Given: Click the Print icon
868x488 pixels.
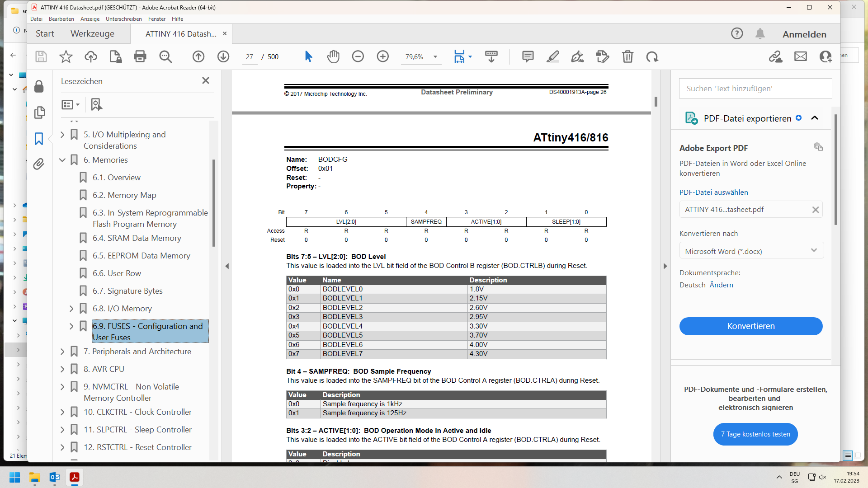Looking at the screenshot, I should (x=140, y=56).
